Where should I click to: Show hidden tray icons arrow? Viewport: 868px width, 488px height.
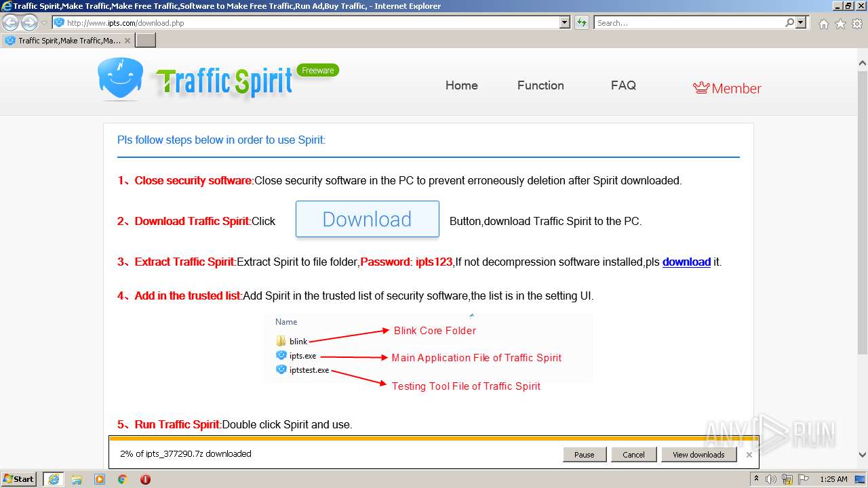tap(757, 479)
